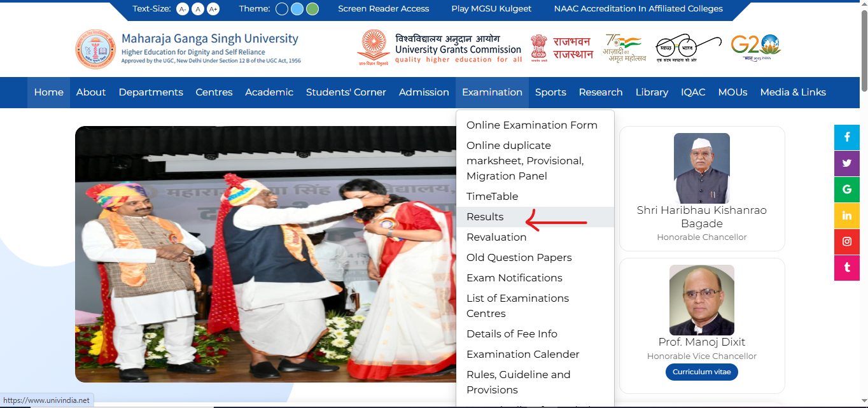Open Screen Reader Access link

[383, 9]
